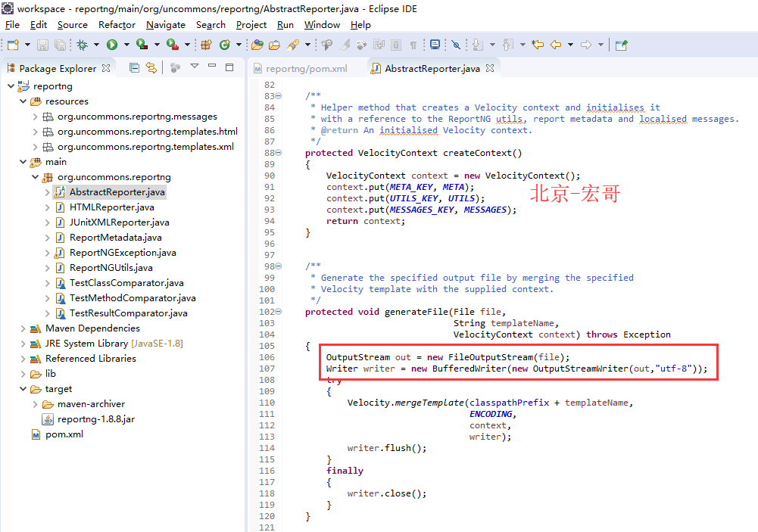Minimize the Package Explorer panel

212,65
